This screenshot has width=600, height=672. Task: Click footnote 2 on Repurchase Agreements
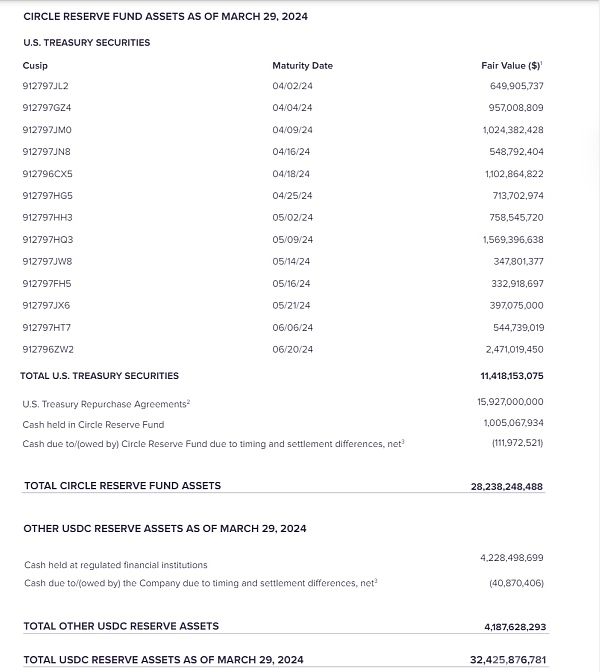189,402
